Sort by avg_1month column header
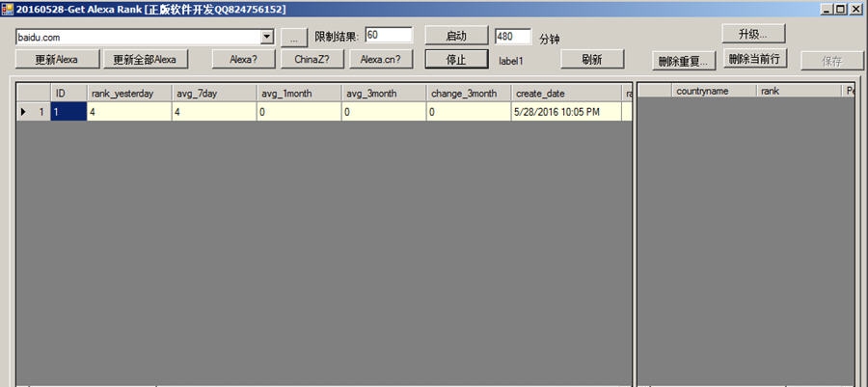This screenshot has height=387, width=868. pos(299,94)
